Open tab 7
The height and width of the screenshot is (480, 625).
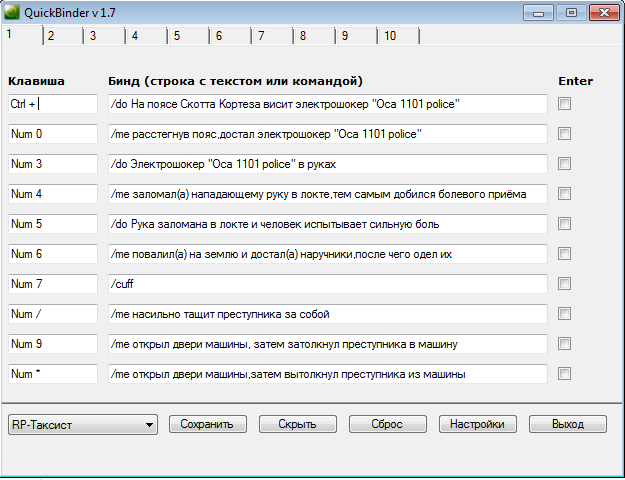point(273,36)
